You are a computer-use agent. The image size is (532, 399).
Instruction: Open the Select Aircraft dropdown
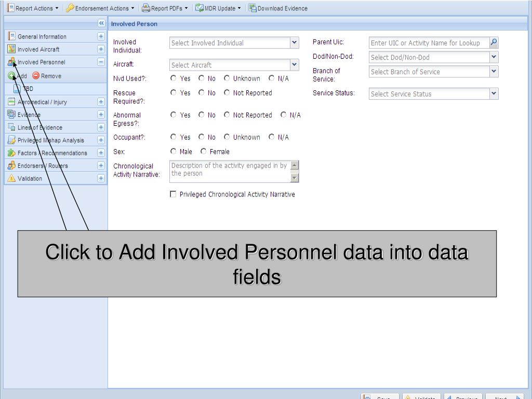pos(295,64)
